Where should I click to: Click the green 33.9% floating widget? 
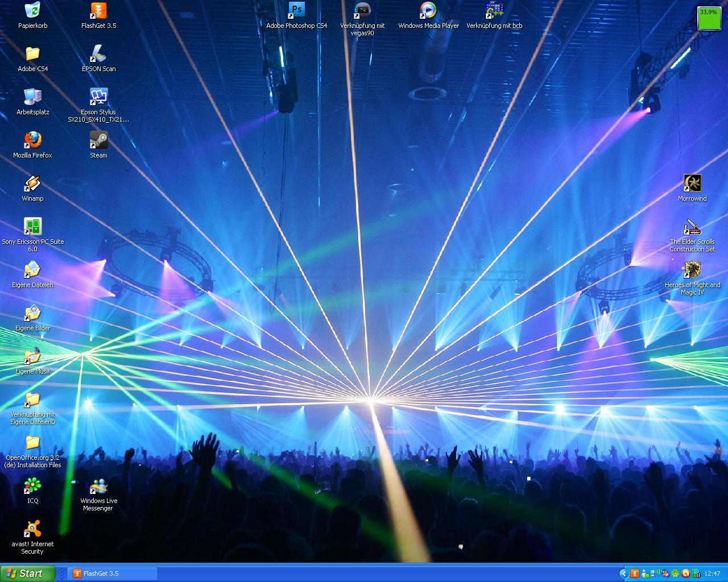tap(709, 18)
